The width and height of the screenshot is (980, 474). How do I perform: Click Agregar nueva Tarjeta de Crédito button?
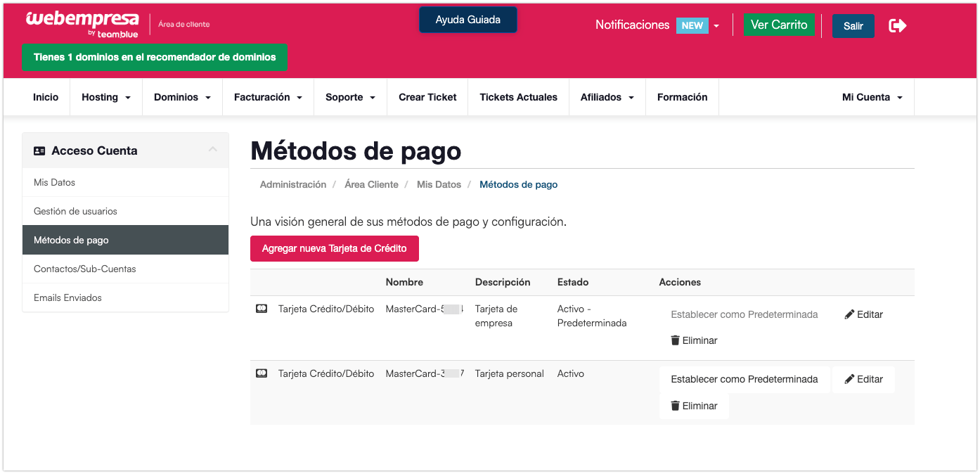[x=335, y=248]
